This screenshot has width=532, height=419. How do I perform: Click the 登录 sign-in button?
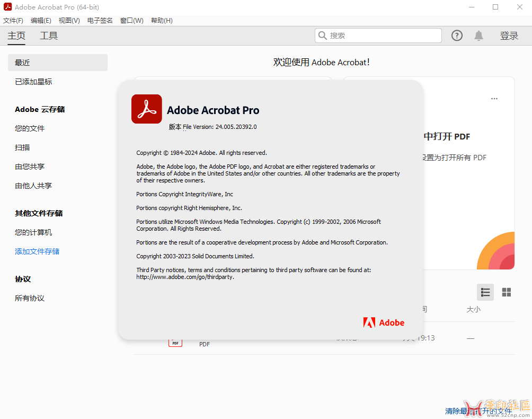(x=509, y=36)
